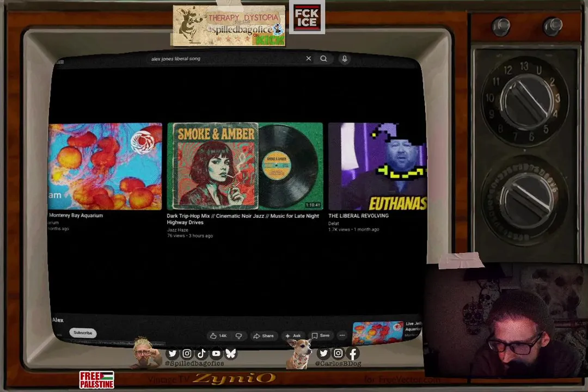
Task: Click the '1.7K views · 1 month ago' text
Action: [354, 229]
